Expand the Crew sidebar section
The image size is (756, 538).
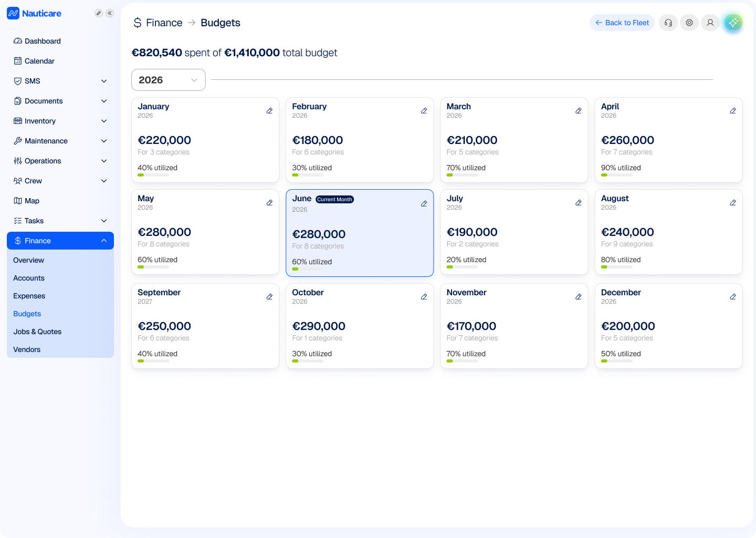tap(104, 181)
